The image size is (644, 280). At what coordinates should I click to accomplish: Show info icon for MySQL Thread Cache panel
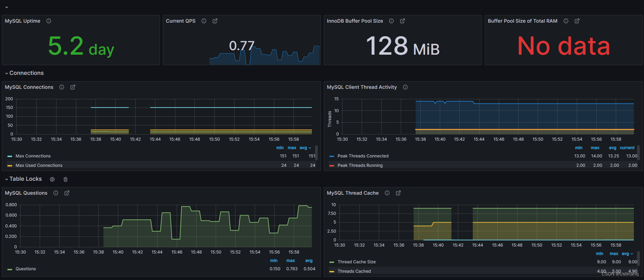pos(387,193)
